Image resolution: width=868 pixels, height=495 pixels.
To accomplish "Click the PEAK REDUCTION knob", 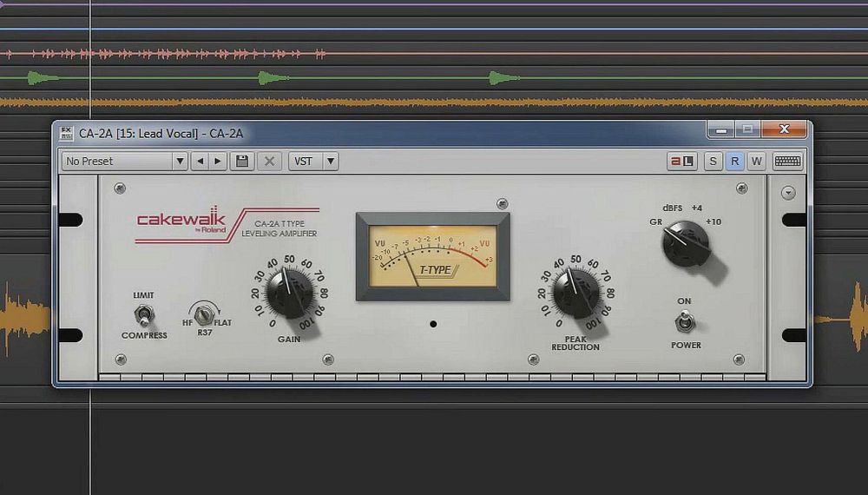I will coord(576,294).
